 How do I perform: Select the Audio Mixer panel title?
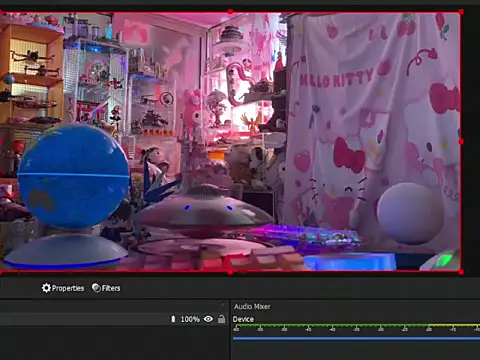[x=252, y=306]
